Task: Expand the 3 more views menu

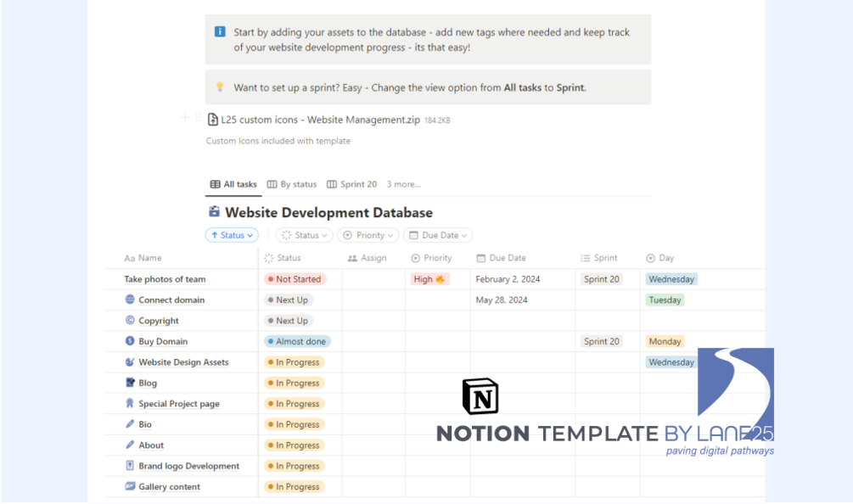Action: 404,184
